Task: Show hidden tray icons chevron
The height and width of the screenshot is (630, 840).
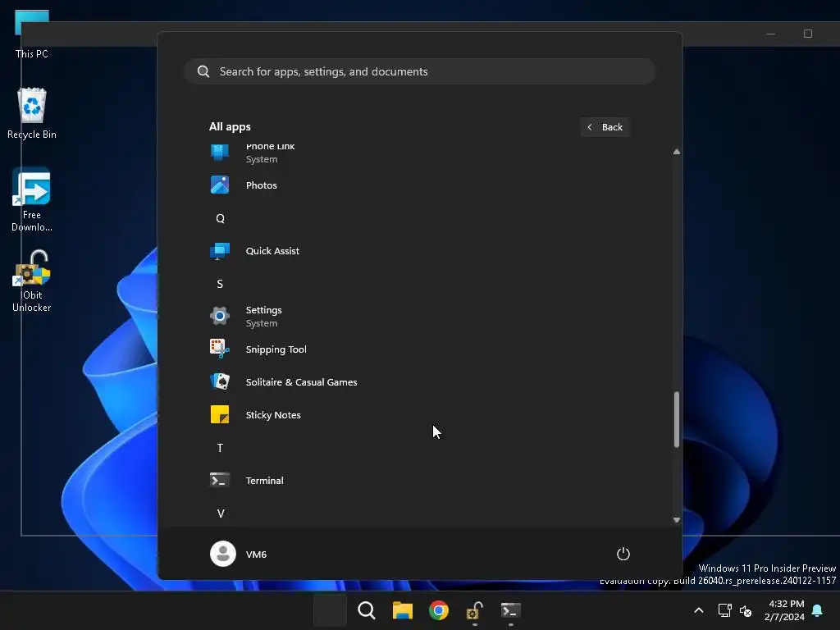Action: click(699, 610)
